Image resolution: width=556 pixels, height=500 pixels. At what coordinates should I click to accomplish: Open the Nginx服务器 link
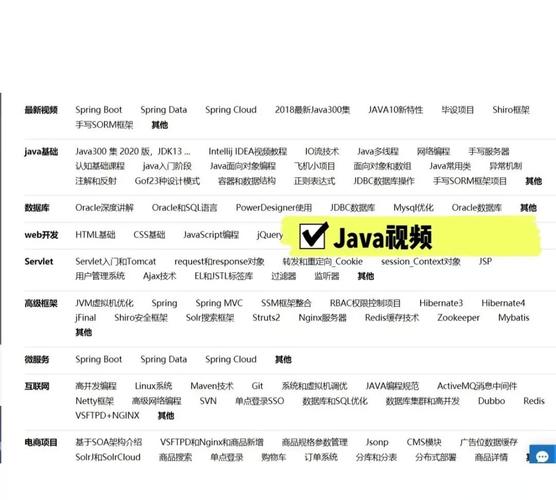tap(322, 318)
